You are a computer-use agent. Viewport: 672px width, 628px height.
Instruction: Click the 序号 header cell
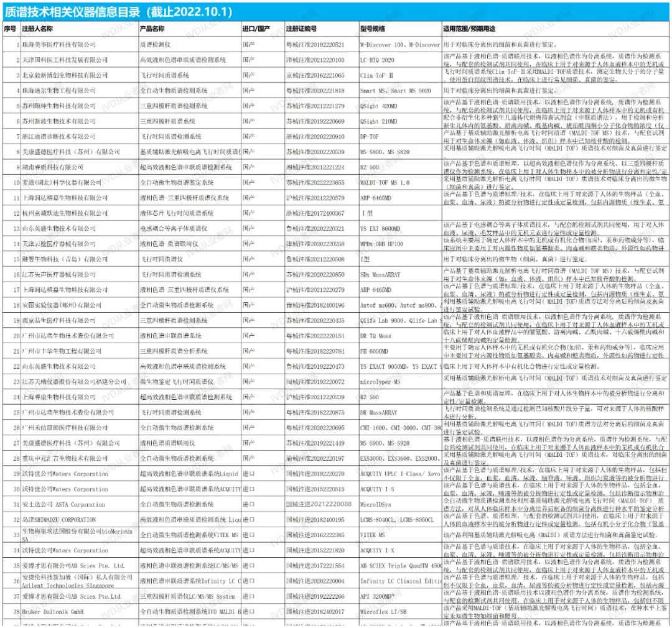10,29
